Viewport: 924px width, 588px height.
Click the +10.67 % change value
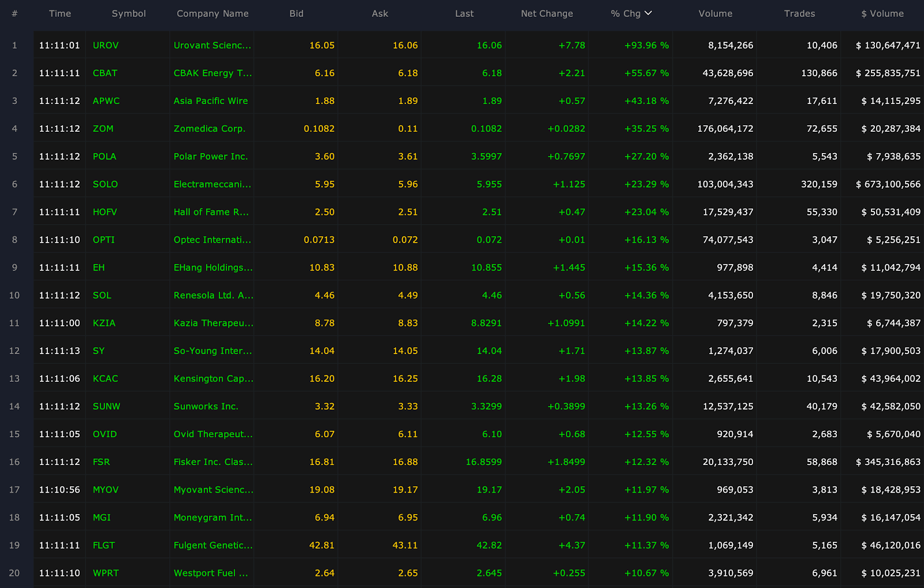646,573
